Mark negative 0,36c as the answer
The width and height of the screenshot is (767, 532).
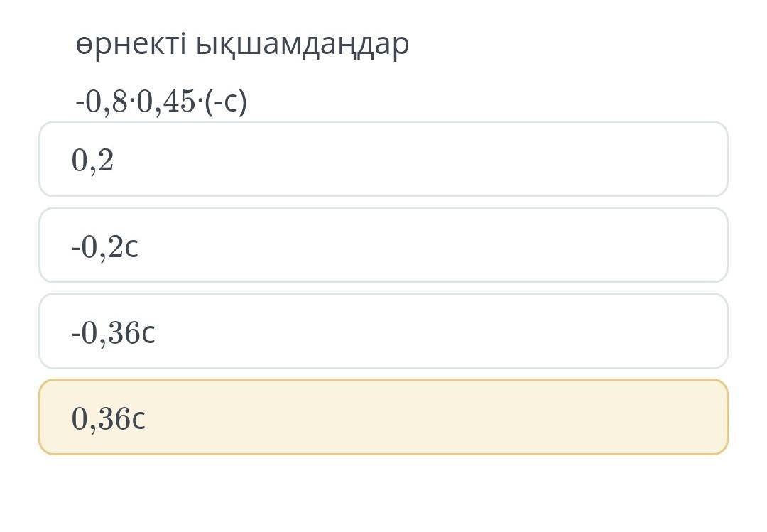(383, 332)
